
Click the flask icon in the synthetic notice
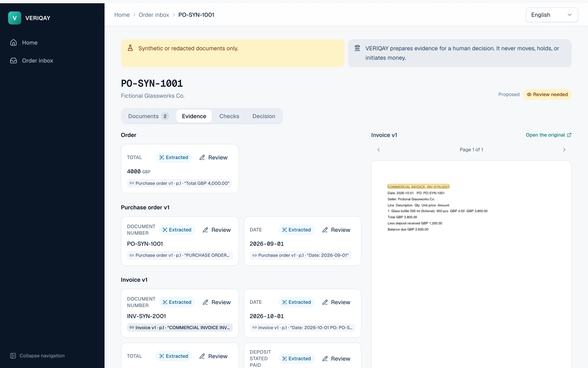click(130, 48)
